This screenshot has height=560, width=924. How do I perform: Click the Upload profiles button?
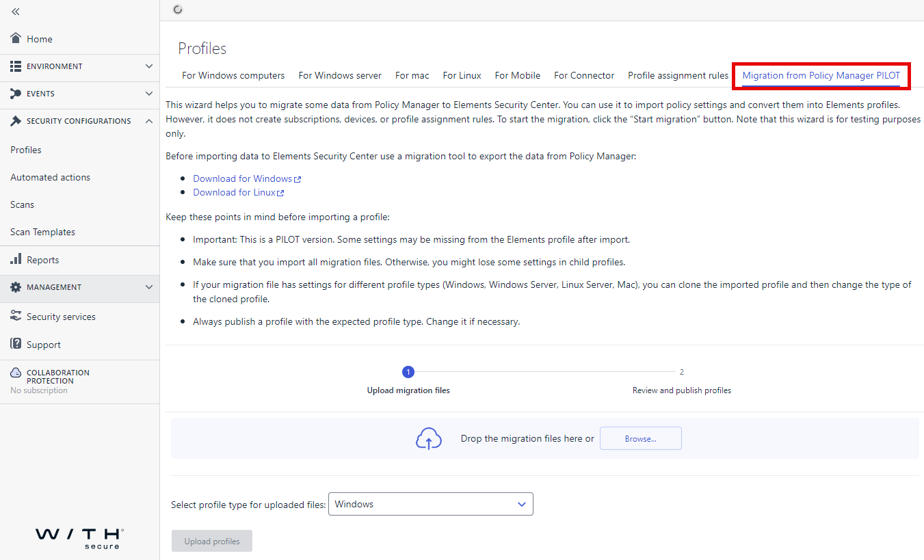click(212, 541)
